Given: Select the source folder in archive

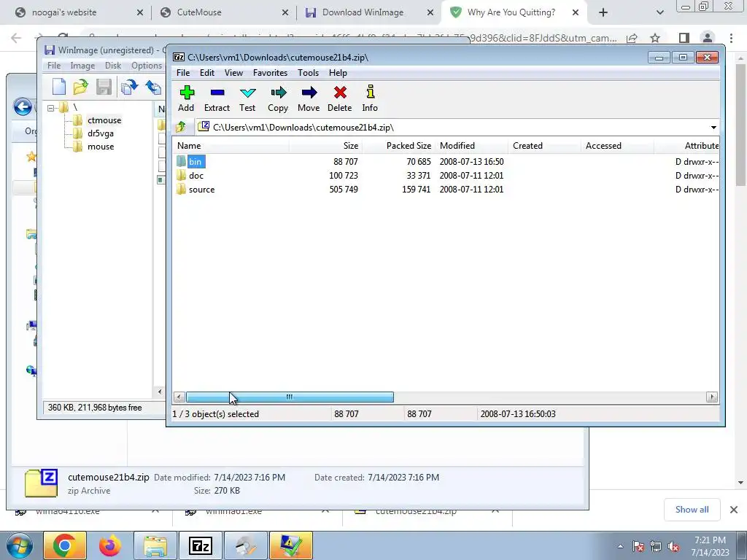Looking at the screenshot, I should tap(201, 190).
